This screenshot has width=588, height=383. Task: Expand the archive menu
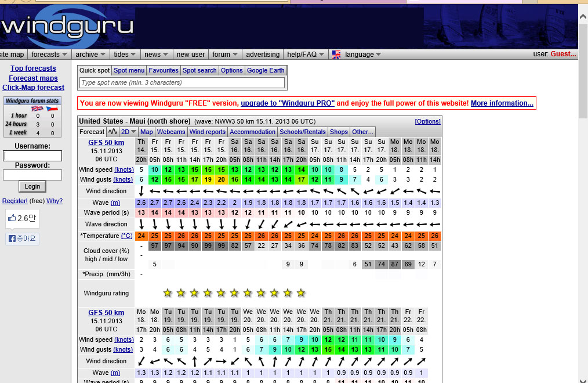tap(90, 55)
